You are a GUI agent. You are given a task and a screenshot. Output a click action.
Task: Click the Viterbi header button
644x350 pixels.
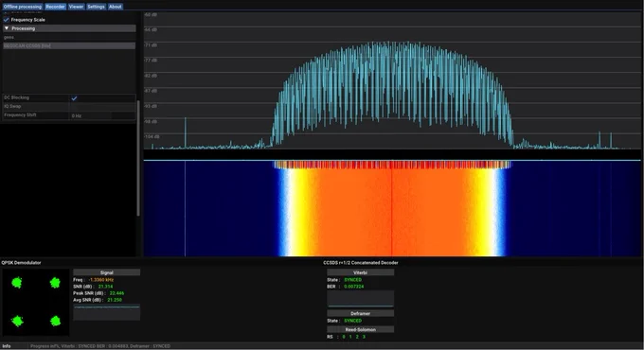360,272
